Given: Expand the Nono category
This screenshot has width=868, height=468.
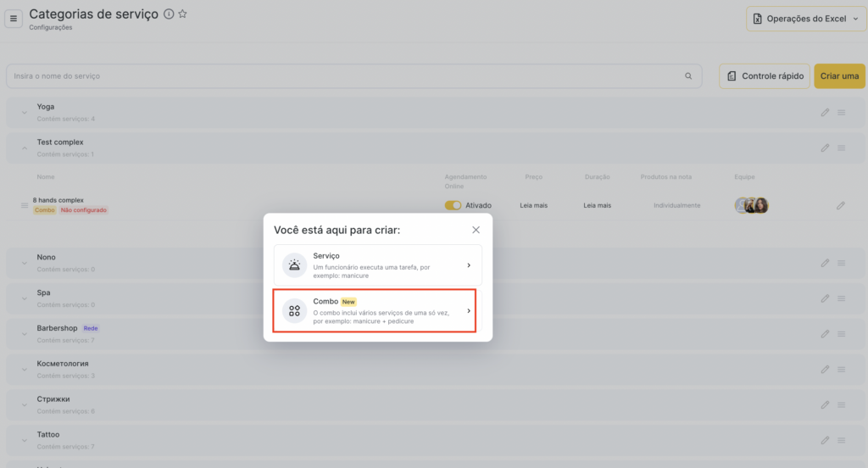Looking at the screenshot, I should (x=25, y=263).
